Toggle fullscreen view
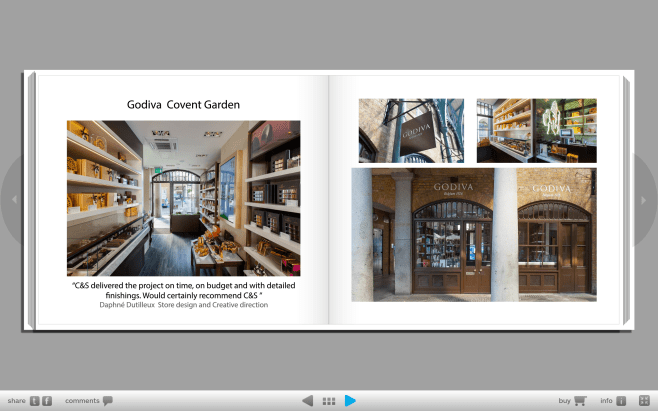This screenshot has width=658, height=411. (x=644, y=401)
